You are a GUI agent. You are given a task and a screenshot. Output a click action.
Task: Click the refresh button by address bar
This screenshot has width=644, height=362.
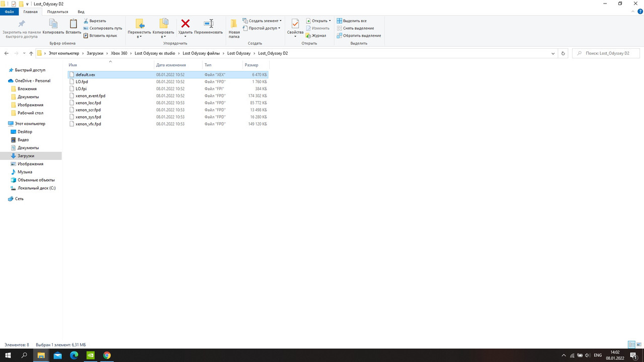563,53
